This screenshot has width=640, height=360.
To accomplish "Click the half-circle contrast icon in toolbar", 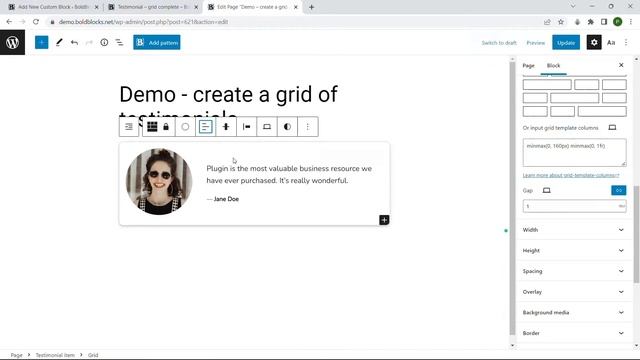I will [287, 127].
